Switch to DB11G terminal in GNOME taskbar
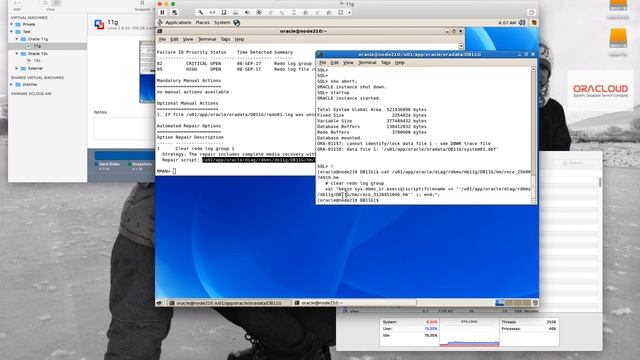Image resolution: width=640 pixels, height=360 pixels. 229,303
